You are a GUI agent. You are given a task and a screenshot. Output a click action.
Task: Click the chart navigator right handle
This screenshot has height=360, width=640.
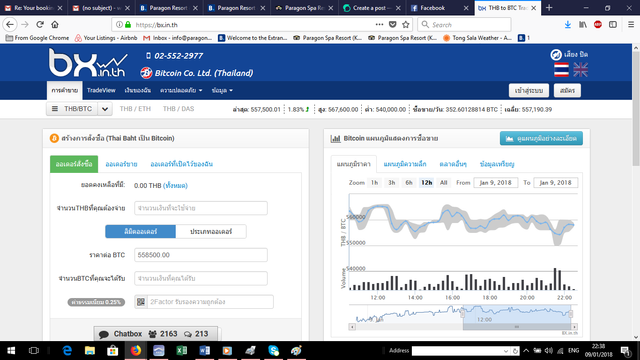point(571,313)
